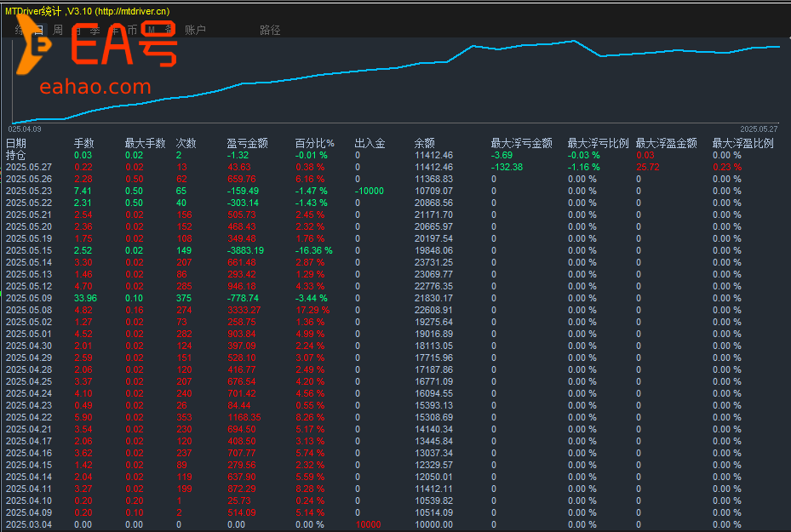Click the M toolbar button
Screen dimensions: 791x532
[x=150, y=28]
